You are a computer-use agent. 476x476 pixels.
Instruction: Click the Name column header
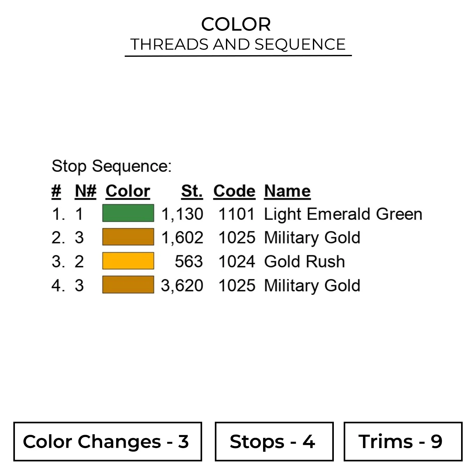[287, 191]
